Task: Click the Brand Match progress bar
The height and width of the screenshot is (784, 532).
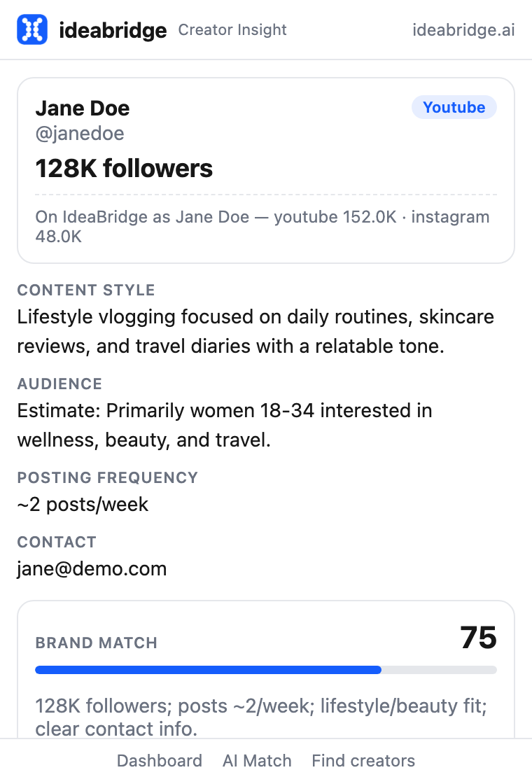Action: coord(266,670)
